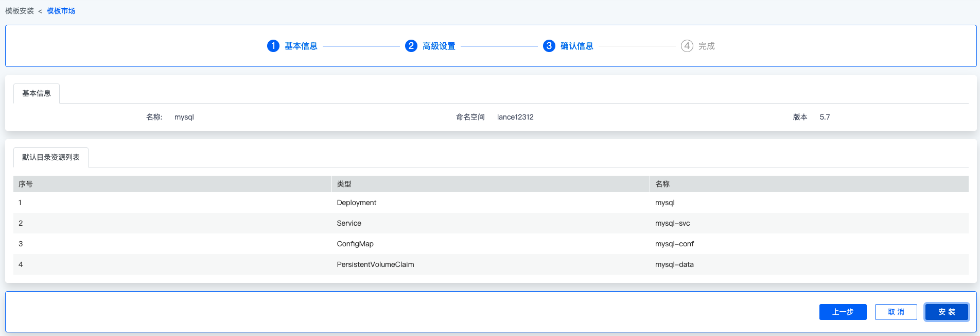Switch to the 基本信息 tab
The width and height of the screenshot is (980, 336).
click(37, 93)
